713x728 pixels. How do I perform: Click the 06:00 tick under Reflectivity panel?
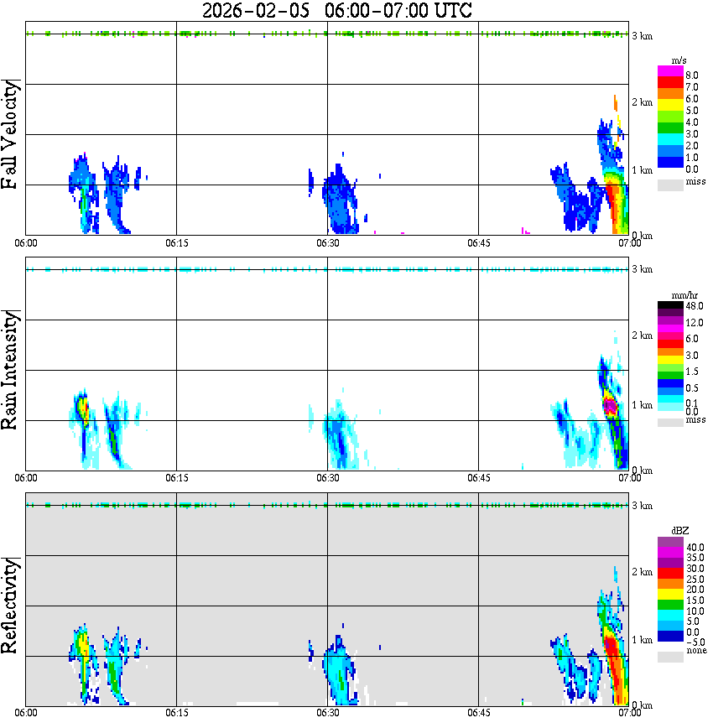[25, 713]
